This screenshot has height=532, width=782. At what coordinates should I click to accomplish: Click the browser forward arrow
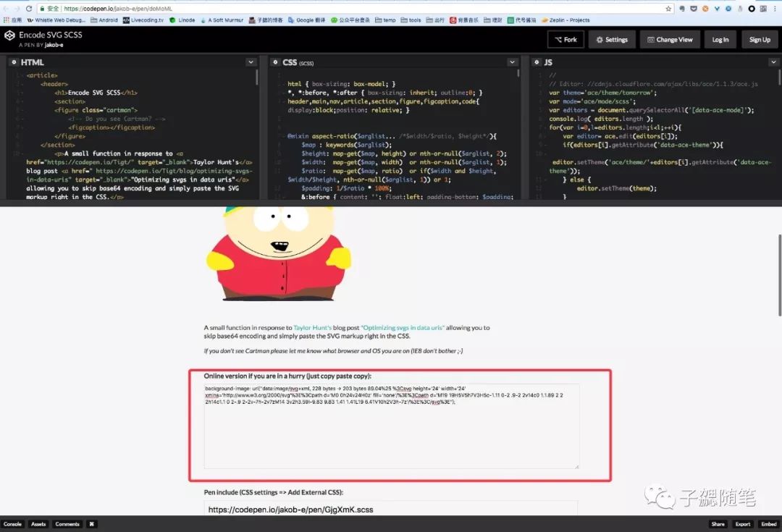coord(17,9)
